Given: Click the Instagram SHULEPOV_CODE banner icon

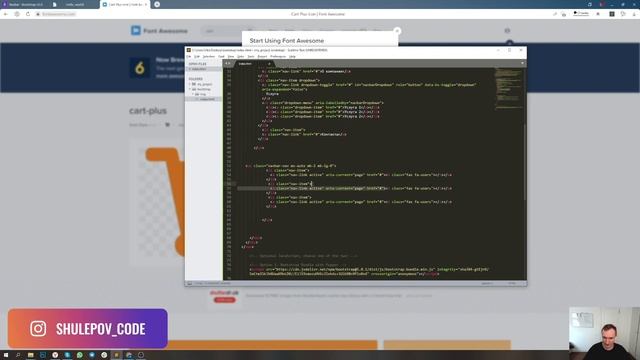Looking at the screenshot, I should tap(38, 328).
